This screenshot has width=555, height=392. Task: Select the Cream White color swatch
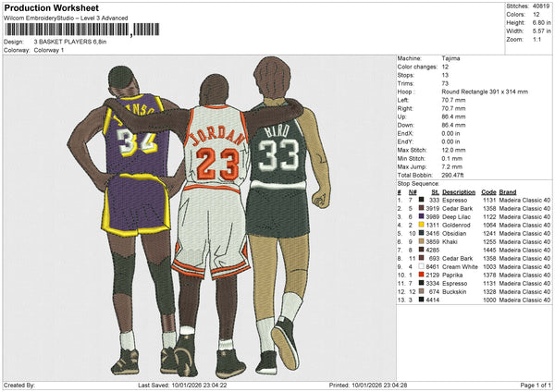point(421,267)
